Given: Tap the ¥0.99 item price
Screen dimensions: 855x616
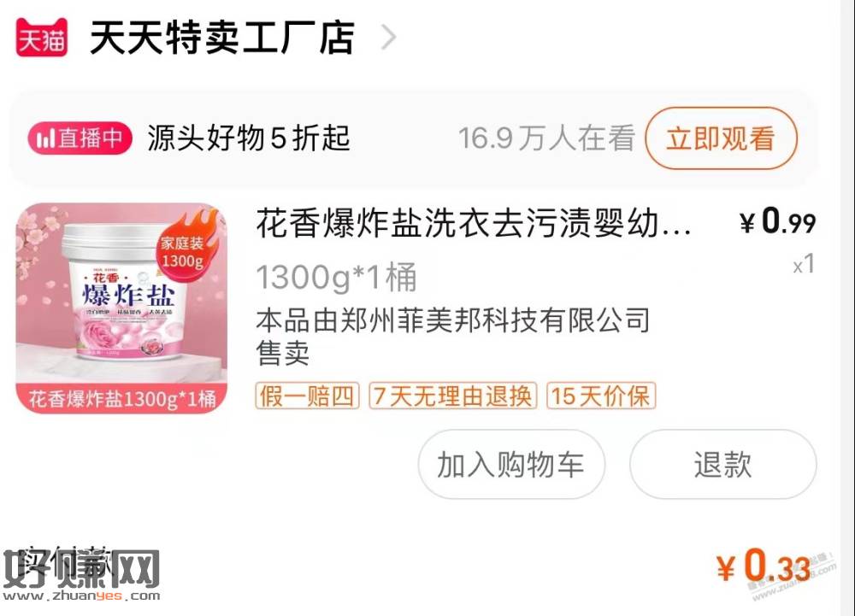Looking at the screenshot, I should pos(777,221).
